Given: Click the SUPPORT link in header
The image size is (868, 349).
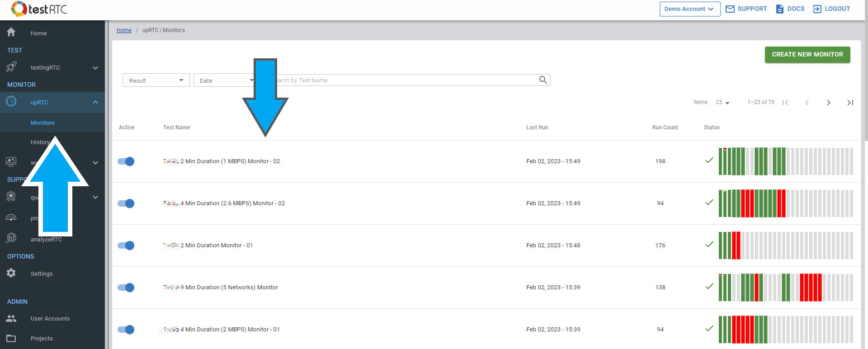Looking at the screenshot, I should pyautogui.click(x=752, y=9).
